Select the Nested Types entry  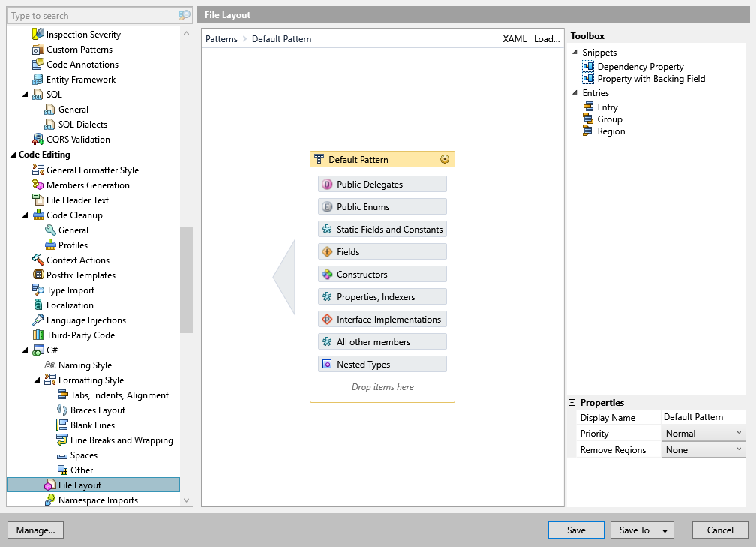click(x=382, y=364)
